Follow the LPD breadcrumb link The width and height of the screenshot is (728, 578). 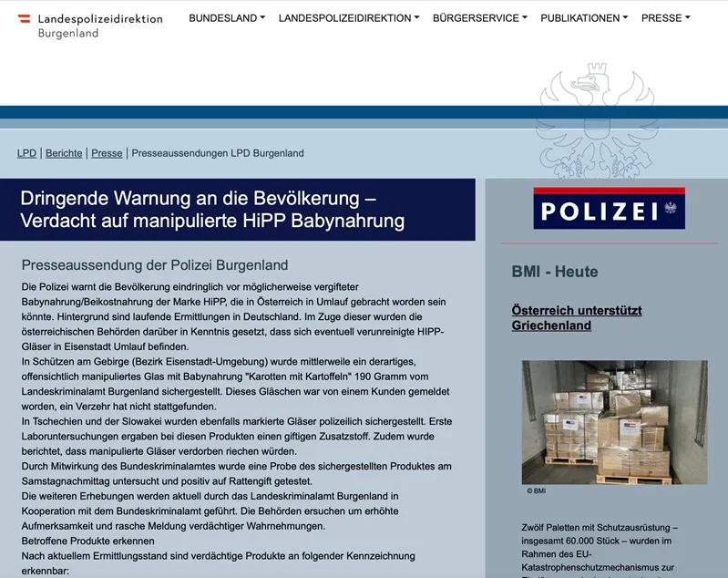pos(26,153)
